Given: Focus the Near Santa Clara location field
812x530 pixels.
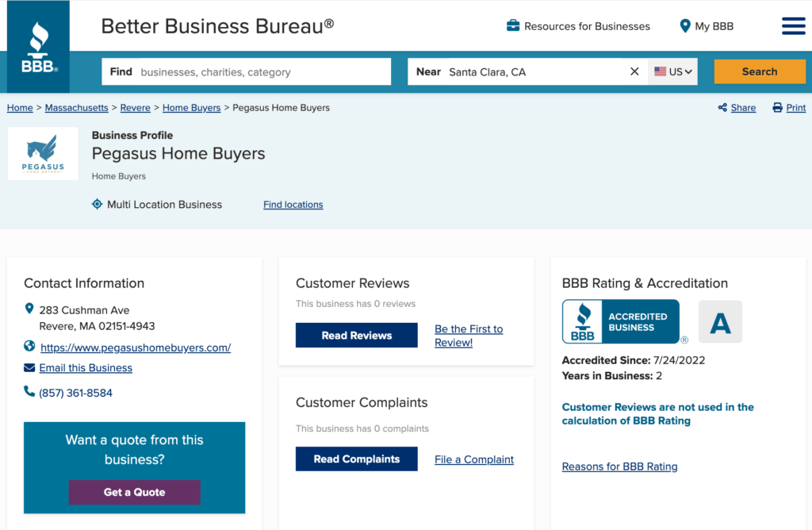Looking at the screenshot, I should tap(527, 71).
